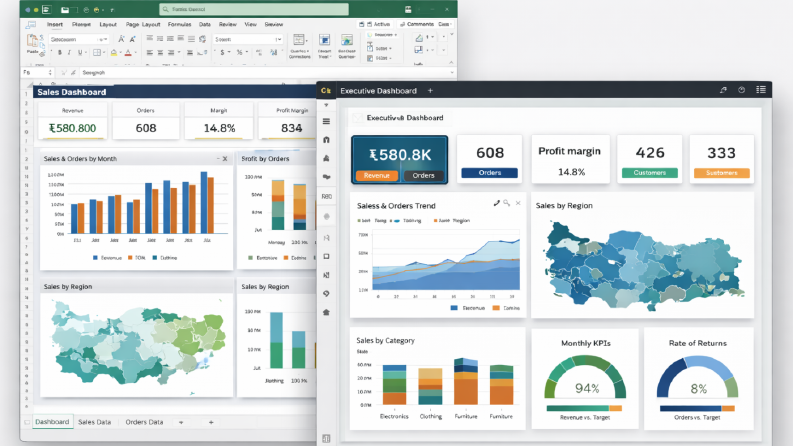The image size is (793, 446).
Task: Click the Comments button in Excel
Action: pyautogui.click(x=417, y=24)
